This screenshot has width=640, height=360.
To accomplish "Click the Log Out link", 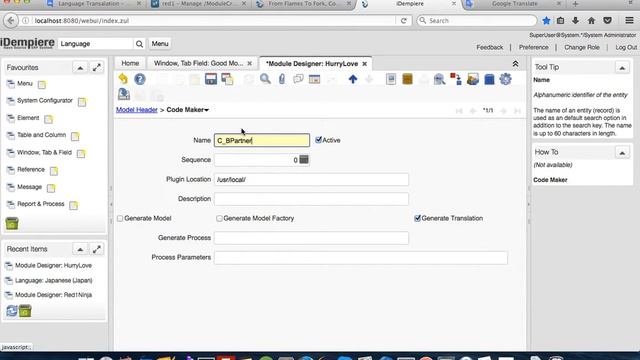I will (x=626, y=47).
